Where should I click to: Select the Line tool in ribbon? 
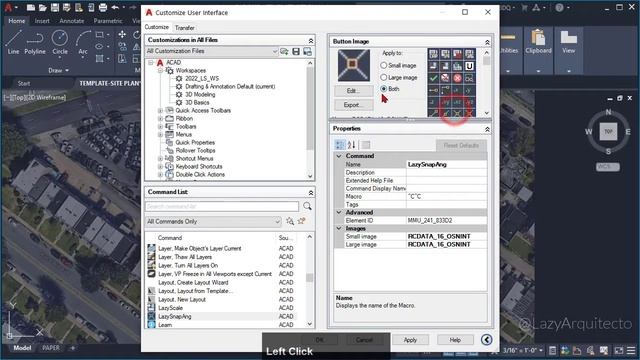coord(13,42)
